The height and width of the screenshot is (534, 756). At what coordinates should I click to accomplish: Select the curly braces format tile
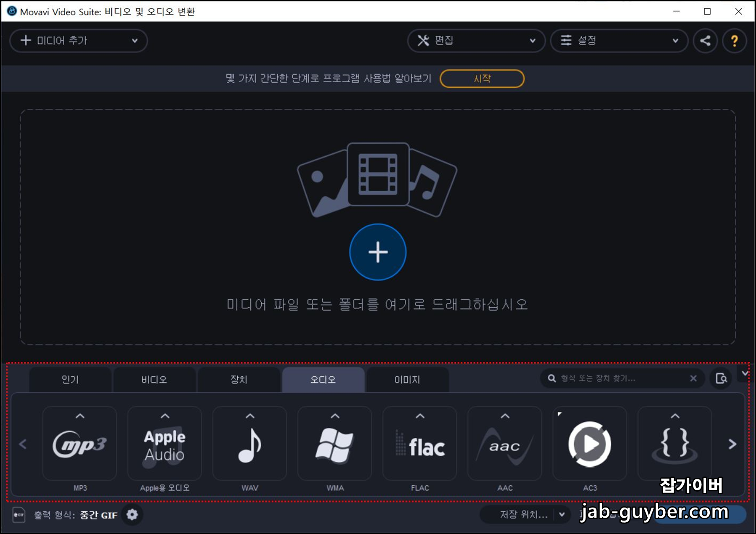(675, 443)
